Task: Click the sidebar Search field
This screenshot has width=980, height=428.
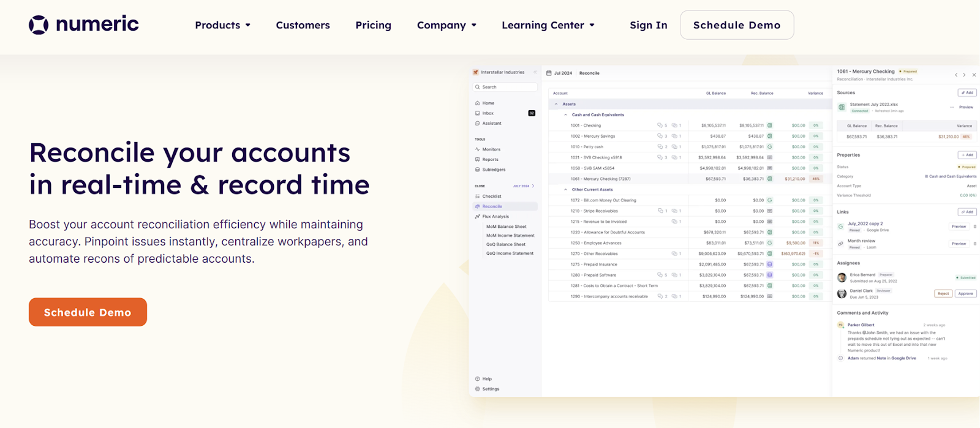Action: [505, 87]
